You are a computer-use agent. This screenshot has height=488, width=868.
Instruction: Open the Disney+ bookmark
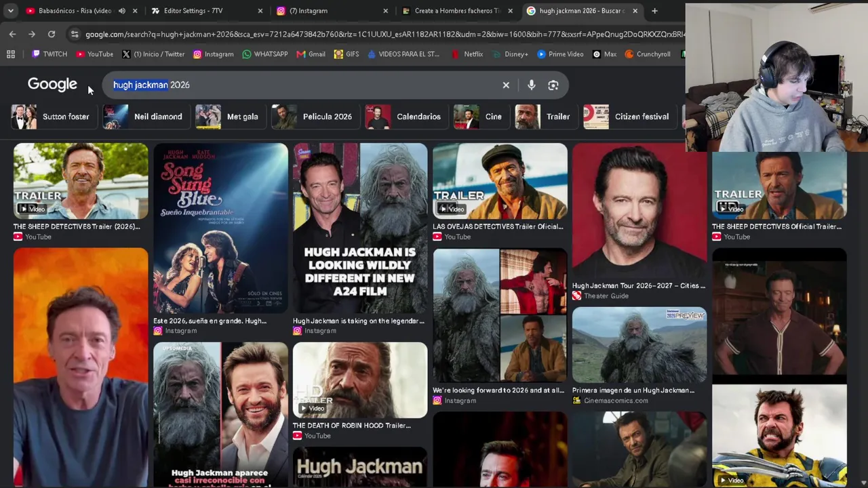511,54
